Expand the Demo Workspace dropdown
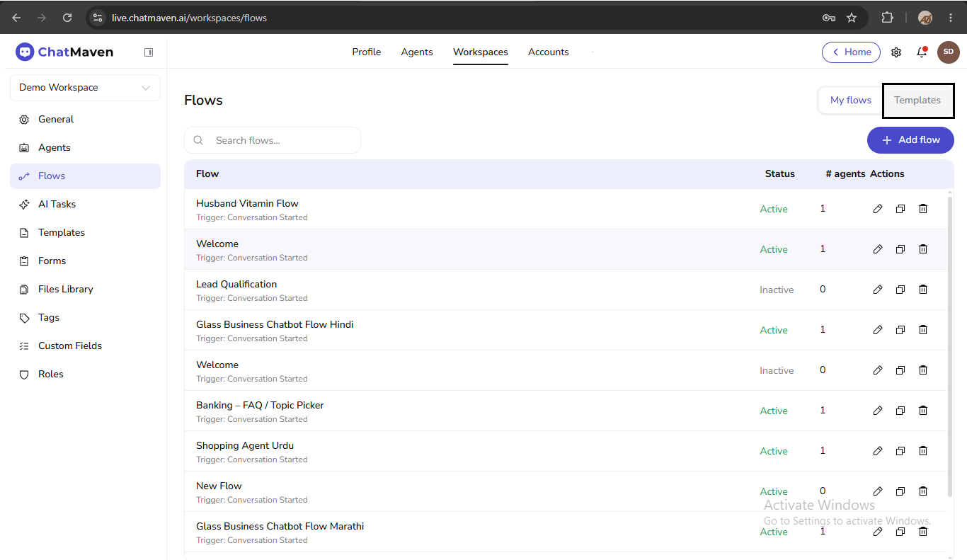The width and height of the screenshot is (967, 560). click(85, 88)
